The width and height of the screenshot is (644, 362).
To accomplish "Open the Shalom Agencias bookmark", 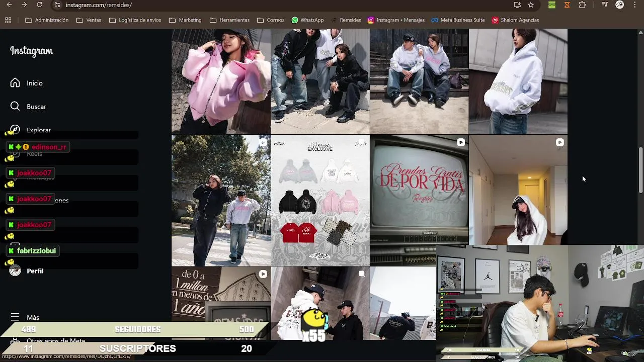I will [x=515, y=20].
